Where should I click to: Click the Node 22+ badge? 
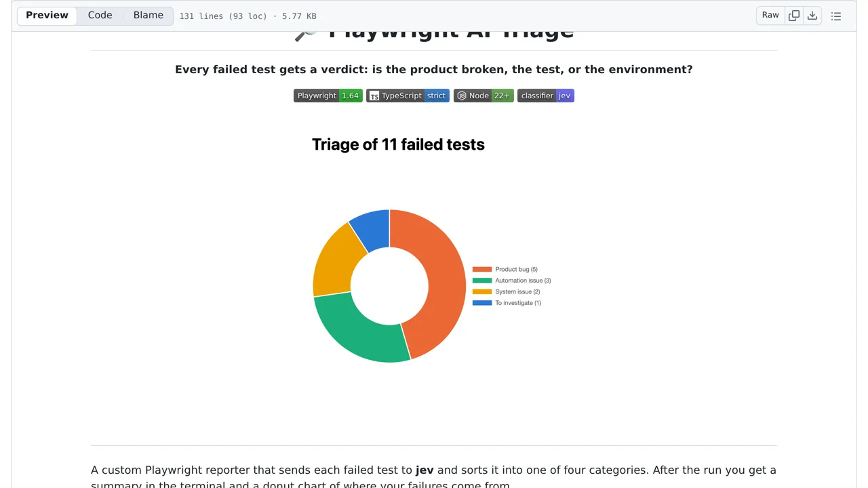(484, 96)
